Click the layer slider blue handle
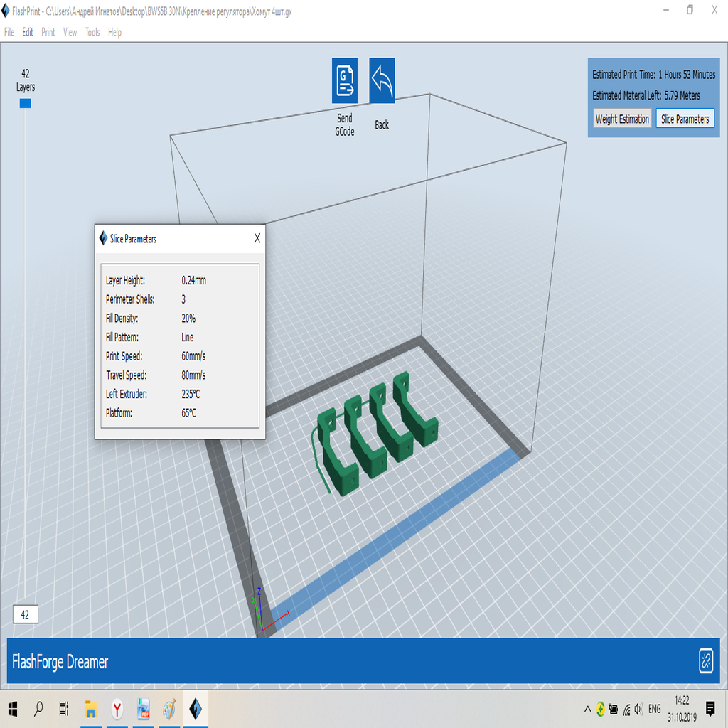728x728 pixels. pyautogui.click(x=25, y=103)
